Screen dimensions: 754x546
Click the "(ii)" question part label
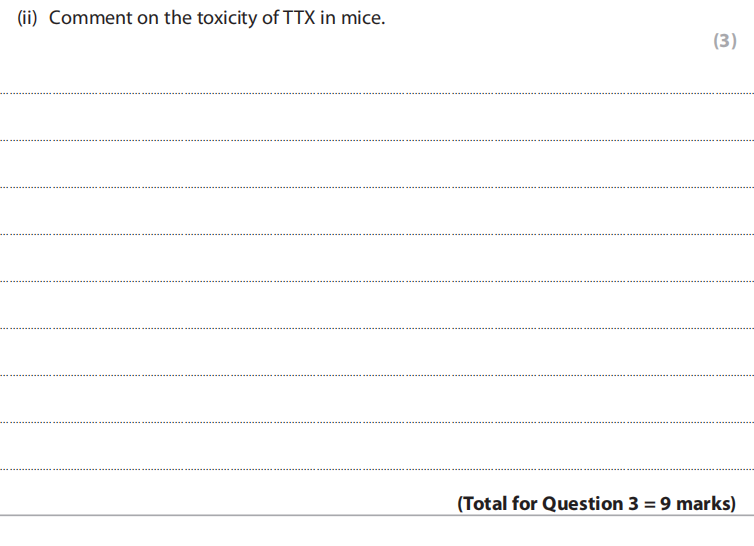(x=29, y=19)
